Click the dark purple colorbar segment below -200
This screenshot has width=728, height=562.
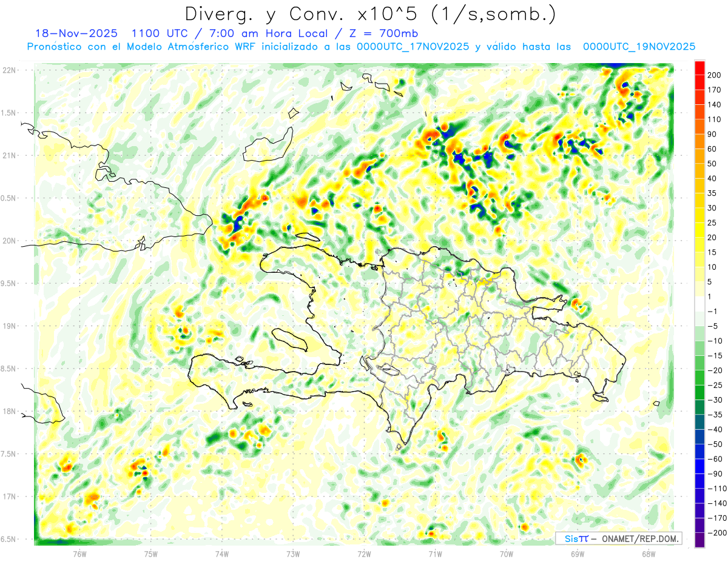[699, 540]
